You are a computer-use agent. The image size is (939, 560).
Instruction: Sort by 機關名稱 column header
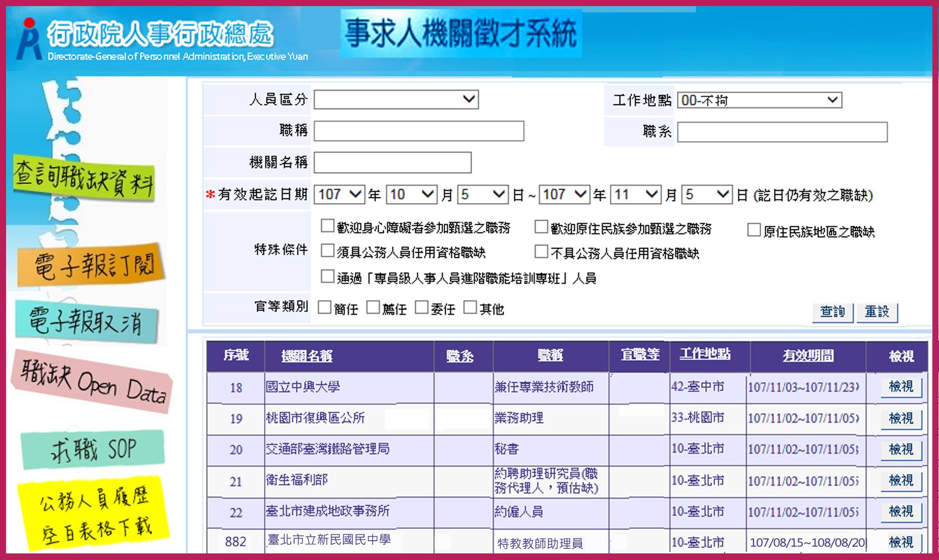307,356
